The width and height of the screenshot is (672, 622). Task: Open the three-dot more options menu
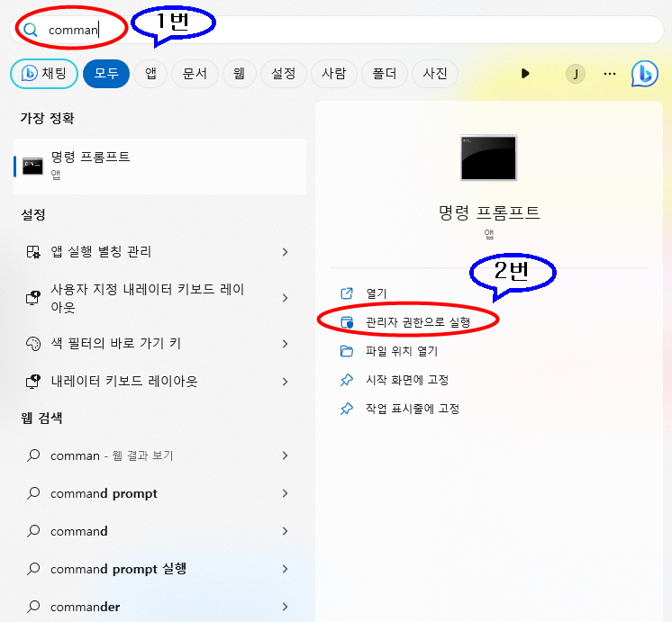(610, 74)
